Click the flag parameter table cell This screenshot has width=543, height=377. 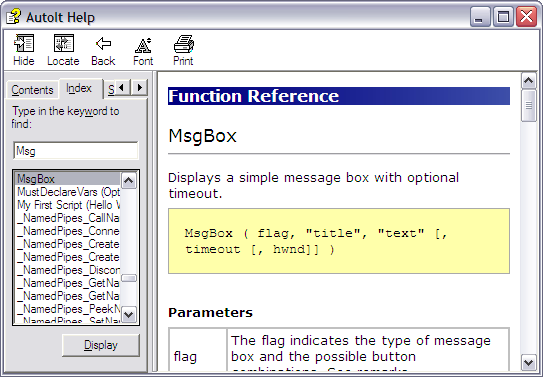click(198, 349)
